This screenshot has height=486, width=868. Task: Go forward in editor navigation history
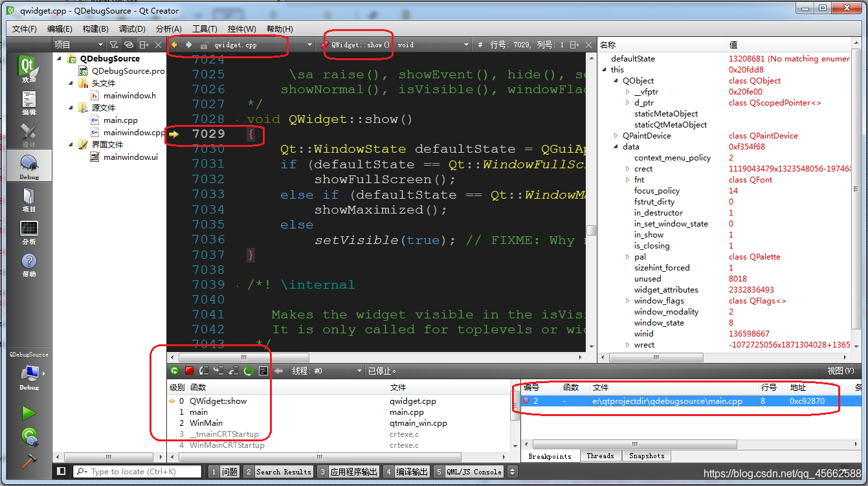pos(188,45)
